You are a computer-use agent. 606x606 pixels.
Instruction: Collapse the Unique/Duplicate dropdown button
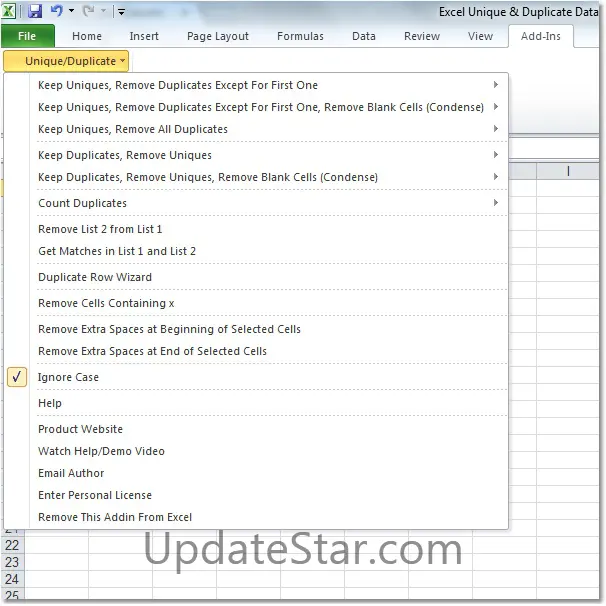pyautogui.click(x=66, y=61)
